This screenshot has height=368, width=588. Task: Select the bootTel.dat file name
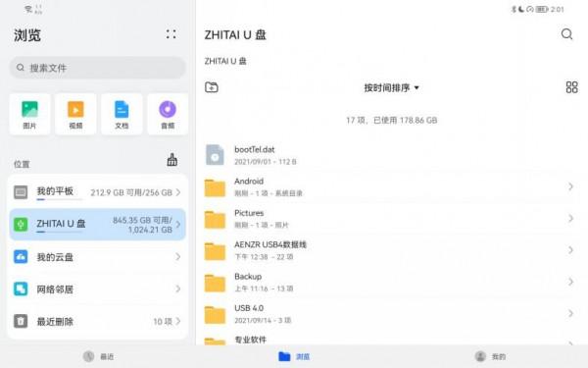point(255,149)
